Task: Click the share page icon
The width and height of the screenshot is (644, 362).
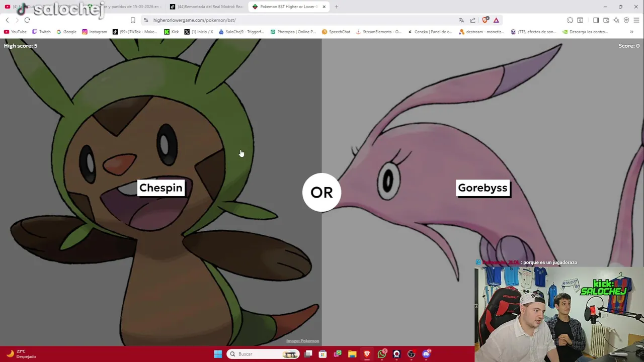Action: (473, 20)
